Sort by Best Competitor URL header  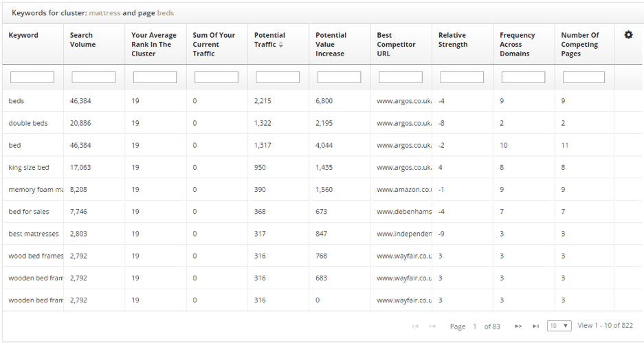pyautogui.click(x=396, y=45)
